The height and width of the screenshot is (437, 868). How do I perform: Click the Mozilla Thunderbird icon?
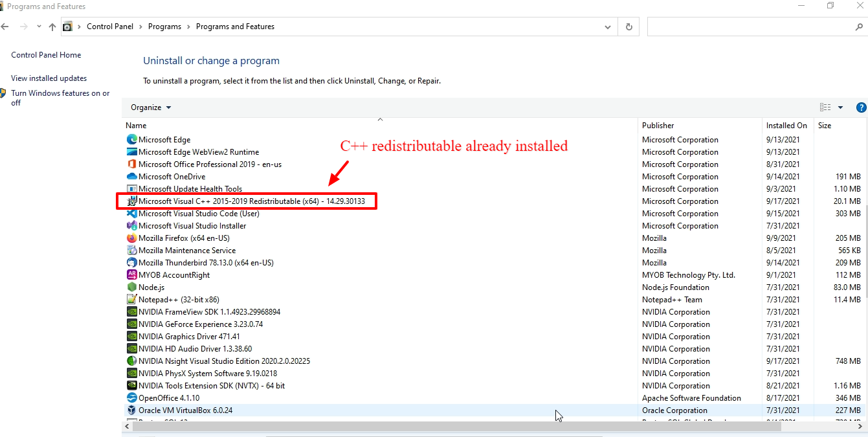pos(132,262)
